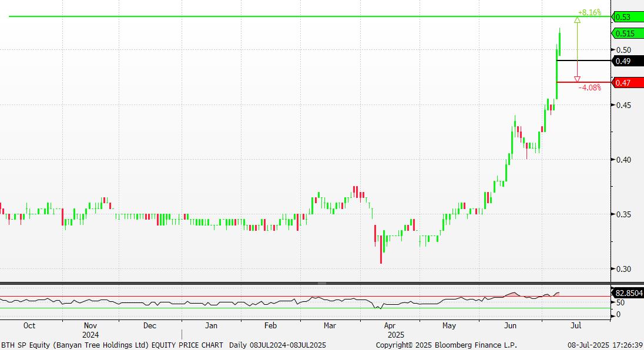The width and height of the screenshot is (644, 350).
Task: Select the green horizontal target line
Action: click(x=310, y=16)
